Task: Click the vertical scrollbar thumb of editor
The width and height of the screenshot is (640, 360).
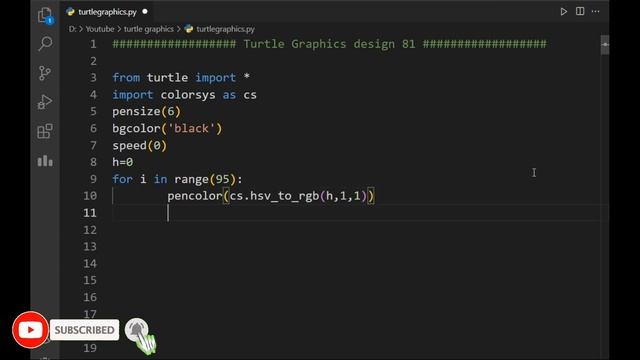Action: coord(604,45)
